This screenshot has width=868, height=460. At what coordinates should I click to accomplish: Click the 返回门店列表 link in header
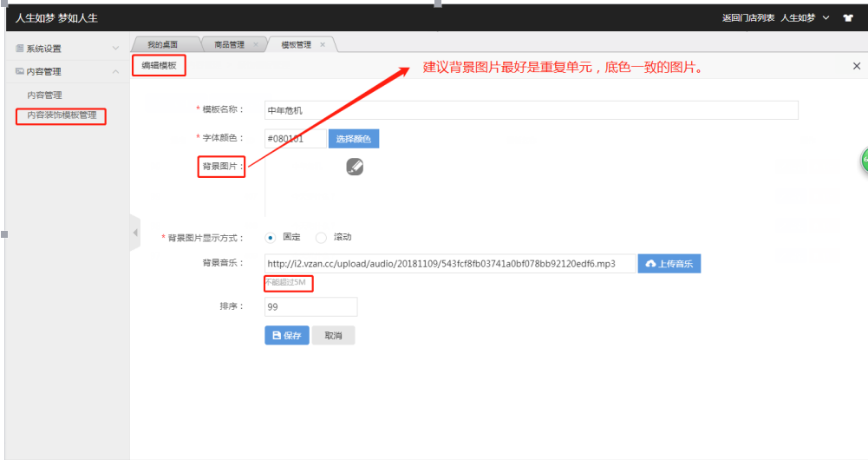point(747,17)
